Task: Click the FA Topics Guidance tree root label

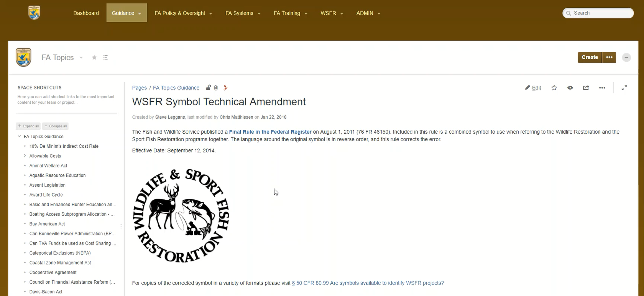Action: (x=44, y=137)
